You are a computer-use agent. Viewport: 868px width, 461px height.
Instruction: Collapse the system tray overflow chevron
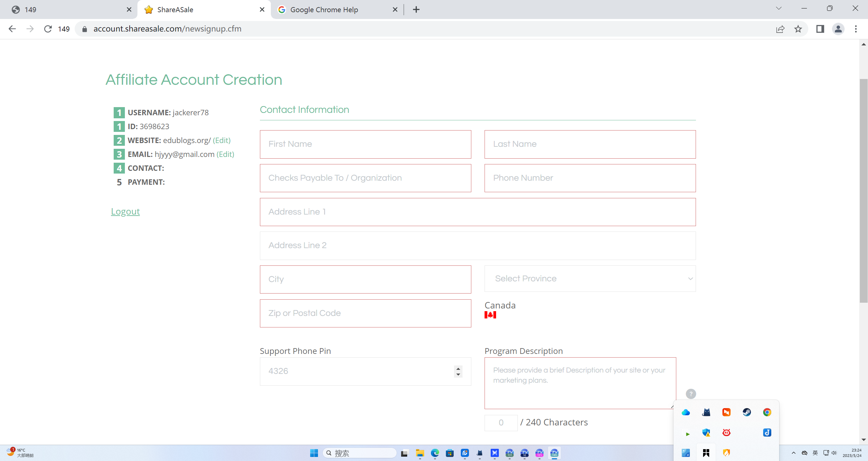(x=793, y=453)
